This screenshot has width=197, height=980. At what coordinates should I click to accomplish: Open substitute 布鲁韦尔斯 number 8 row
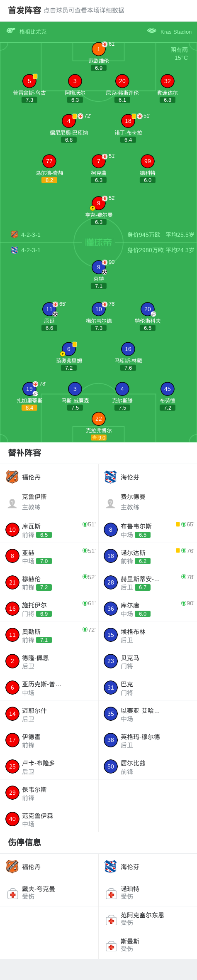click(x=148, y=530)
